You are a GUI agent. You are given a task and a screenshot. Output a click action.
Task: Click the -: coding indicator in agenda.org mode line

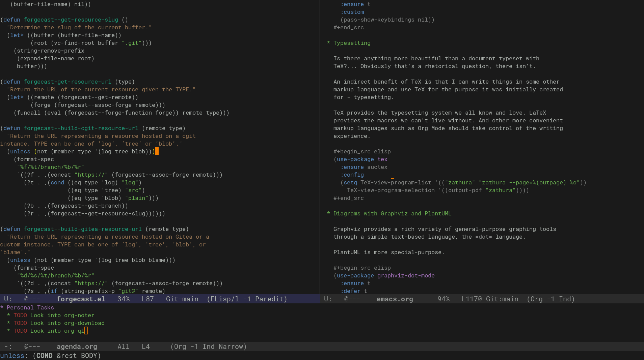tap(8, 347)
